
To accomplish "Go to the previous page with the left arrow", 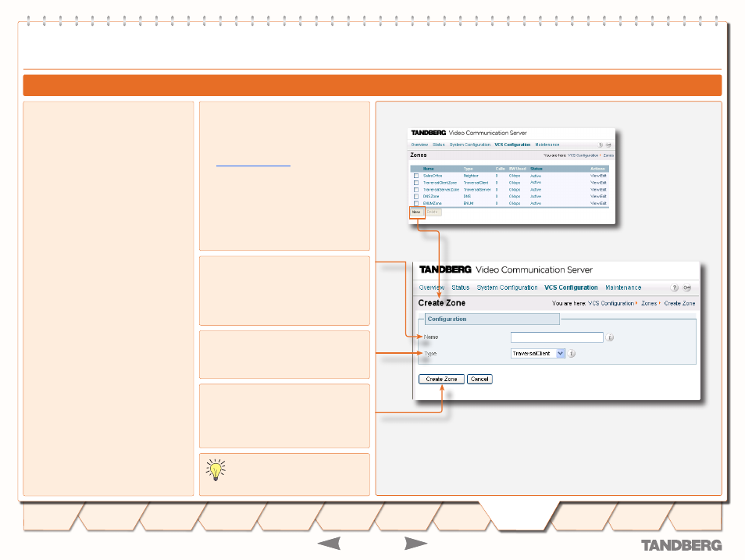I will tap(329, 543).
